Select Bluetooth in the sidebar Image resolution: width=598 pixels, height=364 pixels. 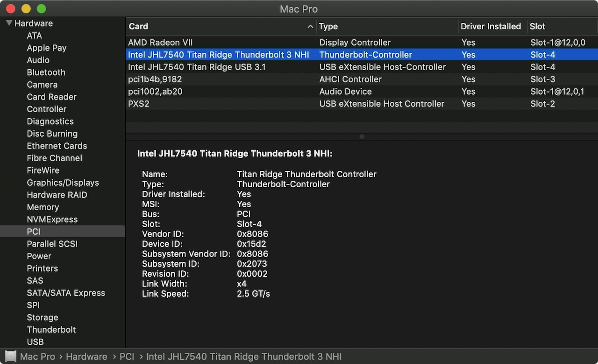tap(46, 72)
